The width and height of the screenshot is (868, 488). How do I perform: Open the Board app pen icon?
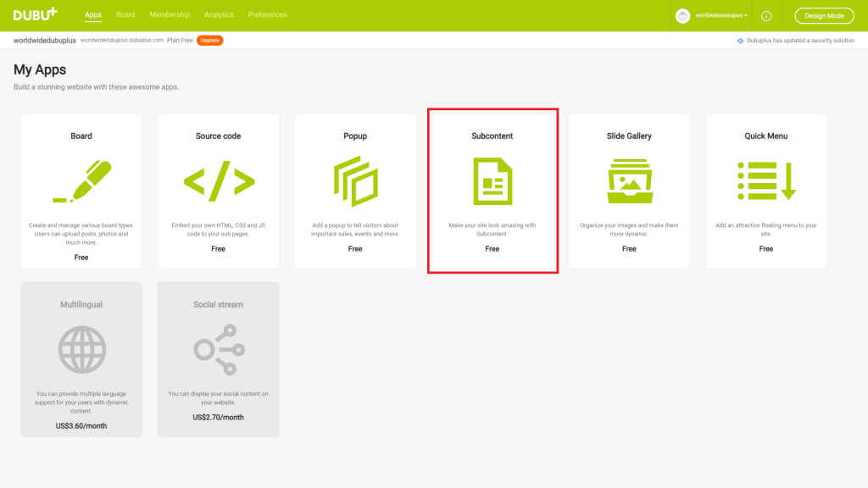(82, 181)
